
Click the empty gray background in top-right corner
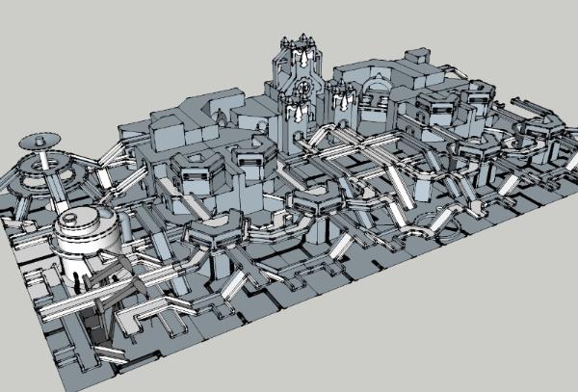coord(539,29)
